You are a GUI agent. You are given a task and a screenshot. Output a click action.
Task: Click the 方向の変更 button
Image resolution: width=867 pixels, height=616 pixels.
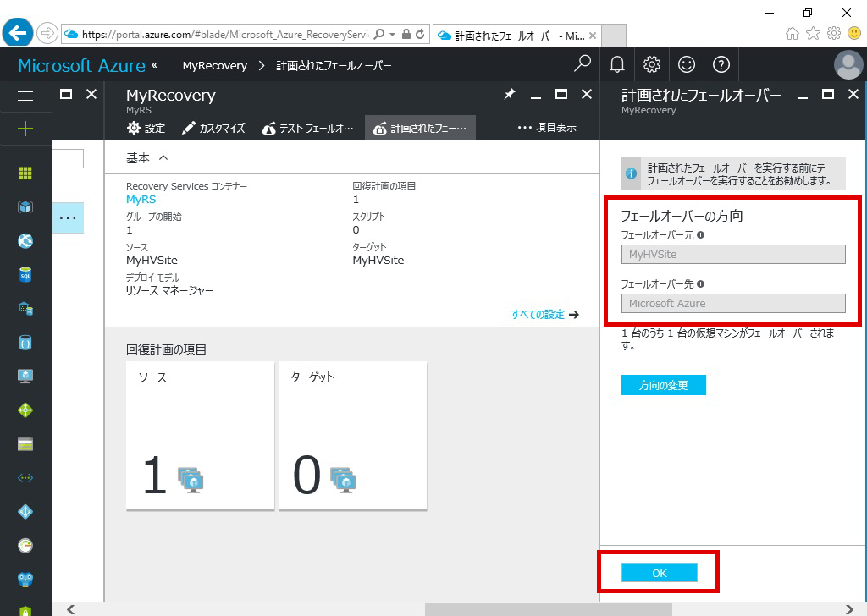coord(664,385)
